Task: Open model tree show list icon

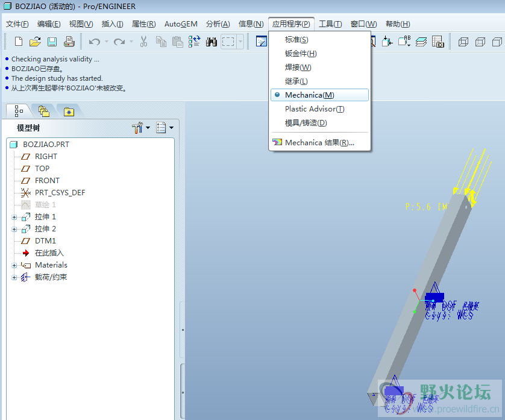Action: pyautogui.click(x=161, y=128)
